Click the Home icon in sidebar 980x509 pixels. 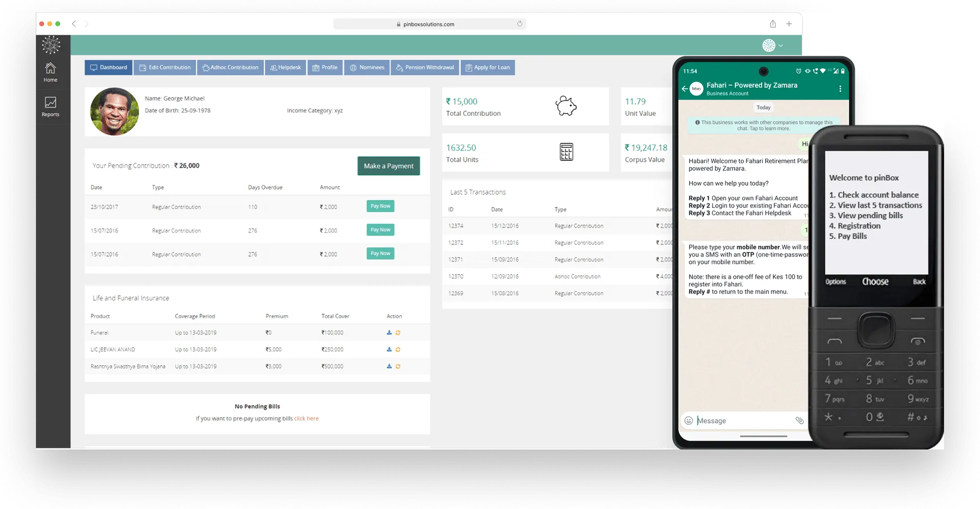[50, 72]
